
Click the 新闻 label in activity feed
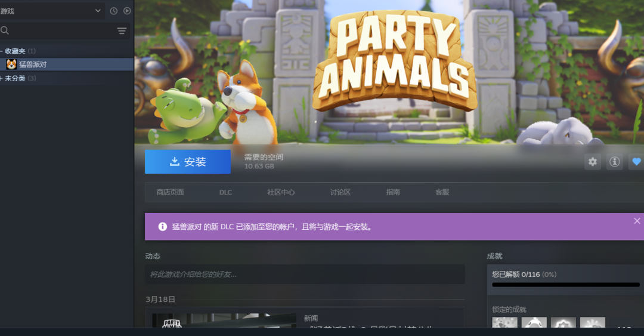[x=311, y=318]
